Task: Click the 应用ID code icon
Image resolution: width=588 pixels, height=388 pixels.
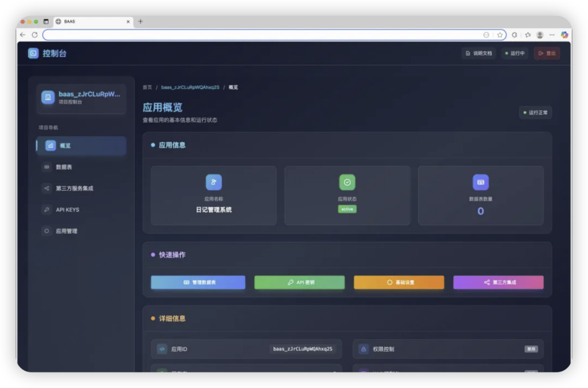Action: tap(161, 349)
